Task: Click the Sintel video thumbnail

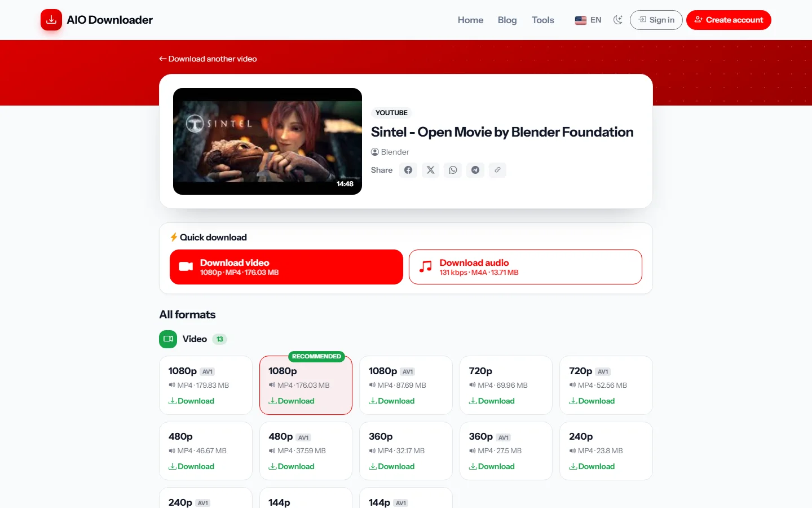Action: [x=267, y=141]
